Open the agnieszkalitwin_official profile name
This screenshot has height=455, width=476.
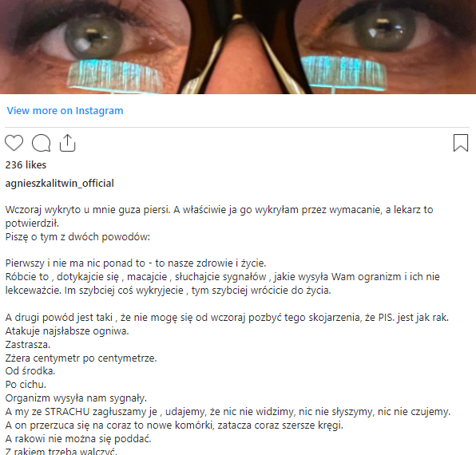coord(59,184)
